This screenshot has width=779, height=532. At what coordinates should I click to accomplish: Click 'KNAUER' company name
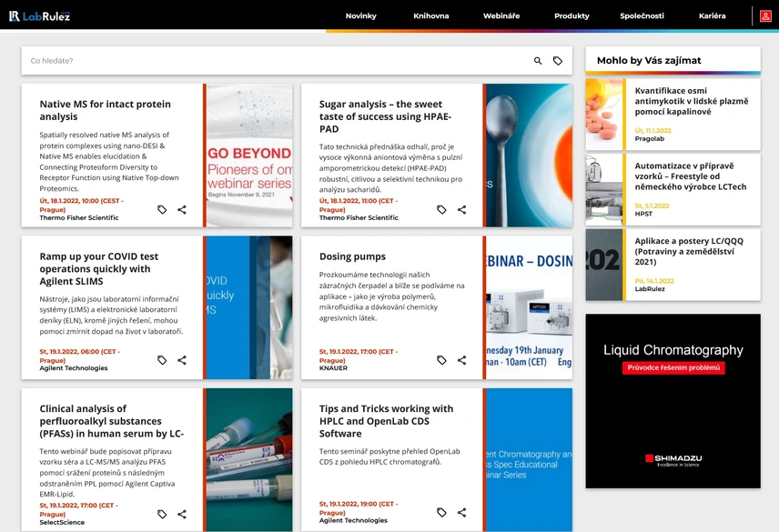[333, 367]
